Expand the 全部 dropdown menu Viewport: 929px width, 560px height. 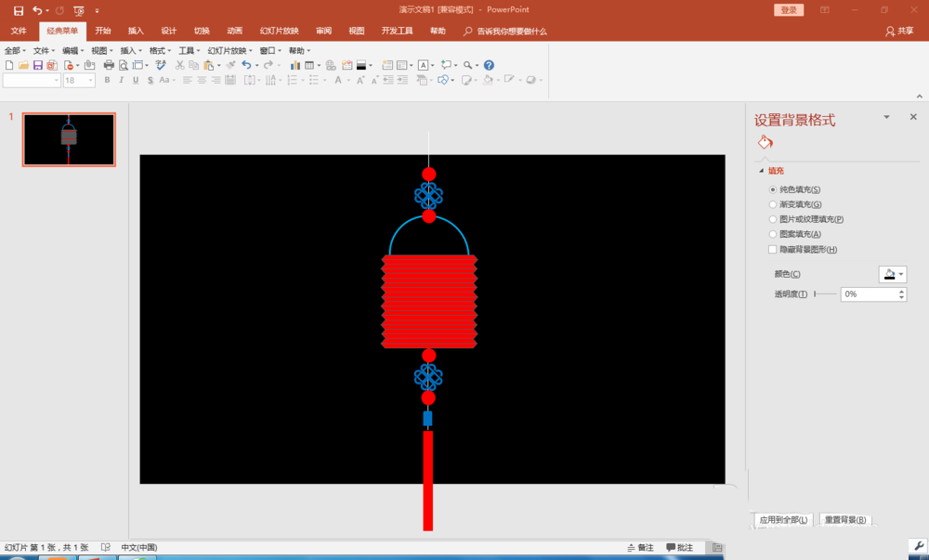tap(16, 51)
